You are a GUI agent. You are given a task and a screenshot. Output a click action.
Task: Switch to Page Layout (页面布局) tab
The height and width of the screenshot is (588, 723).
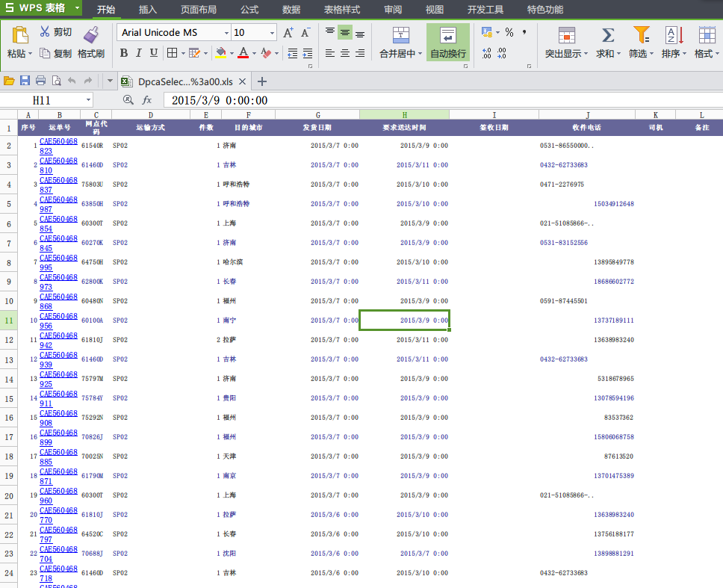[198, 9]
